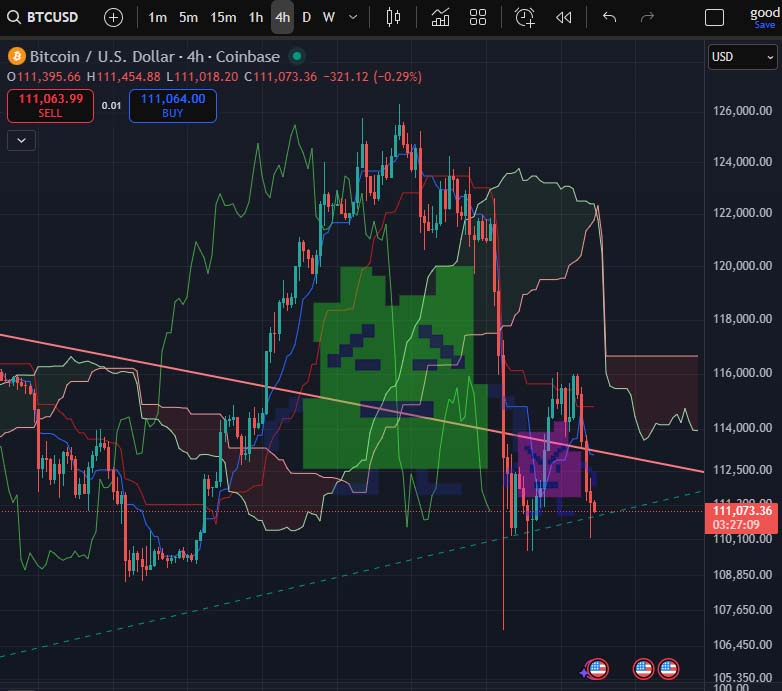Viewport: 782px width, 691px height.
Task: Add symbol to compare with plus icon
Action: tap(113, 18)
